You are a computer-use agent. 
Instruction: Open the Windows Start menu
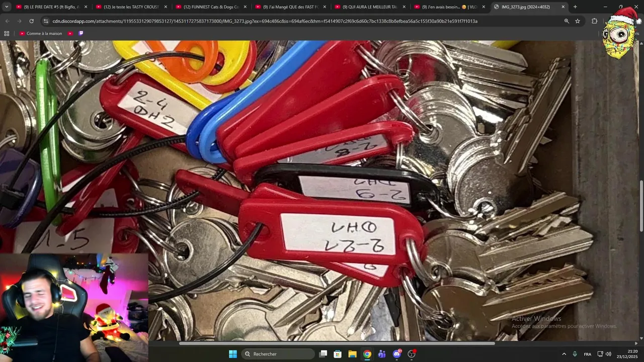click(x=233, y=354)
